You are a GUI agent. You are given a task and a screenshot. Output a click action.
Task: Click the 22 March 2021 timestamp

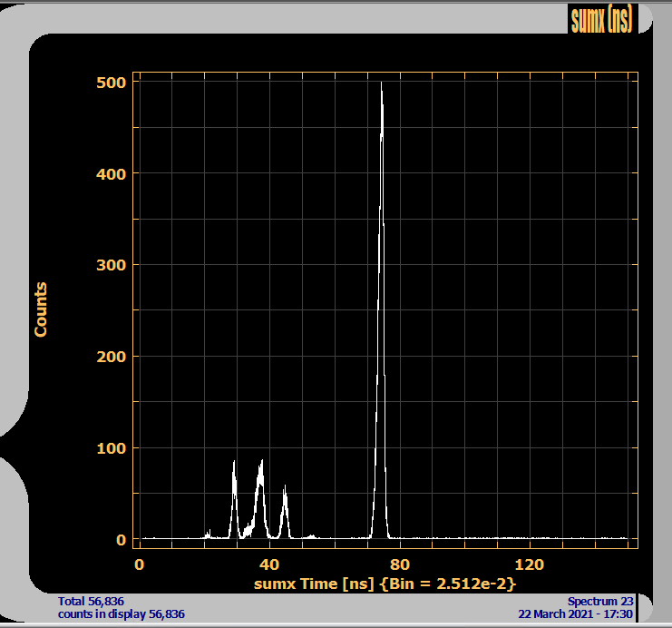(x=575, y=614)
